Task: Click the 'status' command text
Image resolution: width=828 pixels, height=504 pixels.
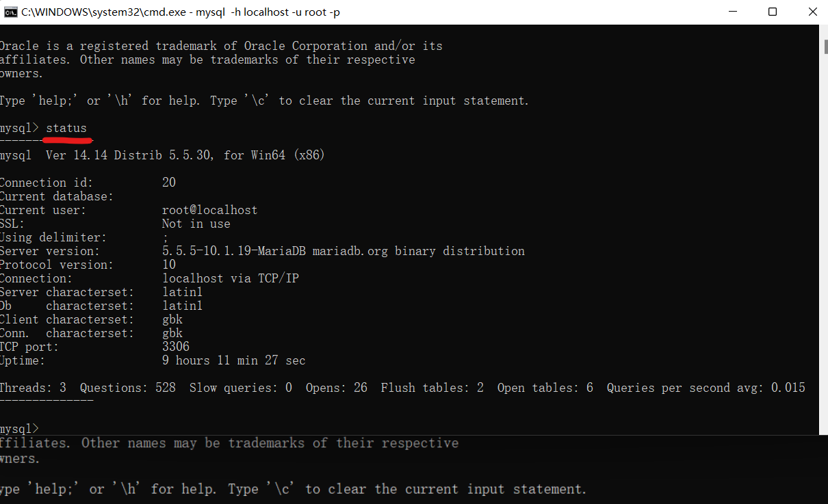Action: coord(66,128)
